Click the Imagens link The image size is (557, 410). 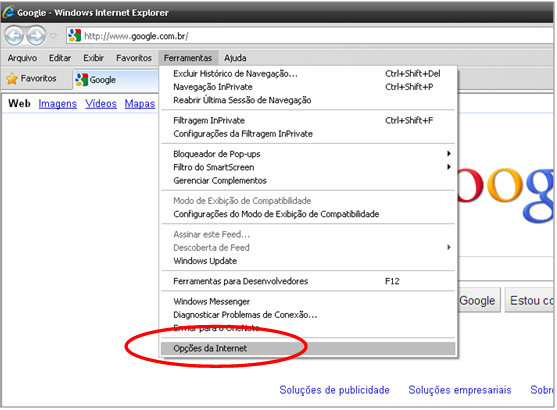coord(58,104)
